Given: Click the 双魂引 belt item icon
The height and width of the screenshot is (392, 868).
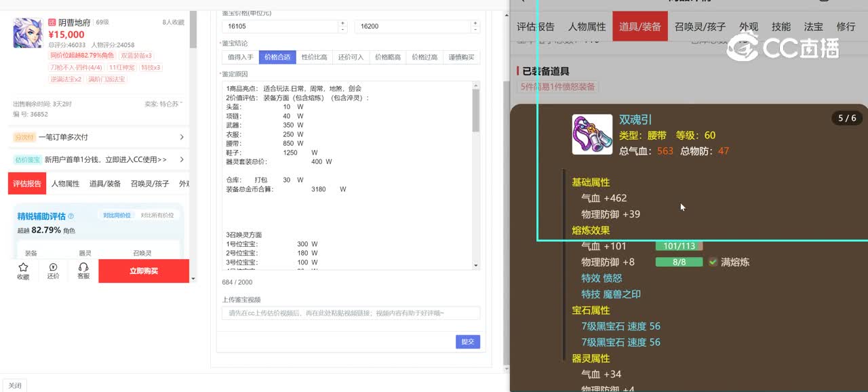Looking at the screenshot, I should tap(592, 134).
